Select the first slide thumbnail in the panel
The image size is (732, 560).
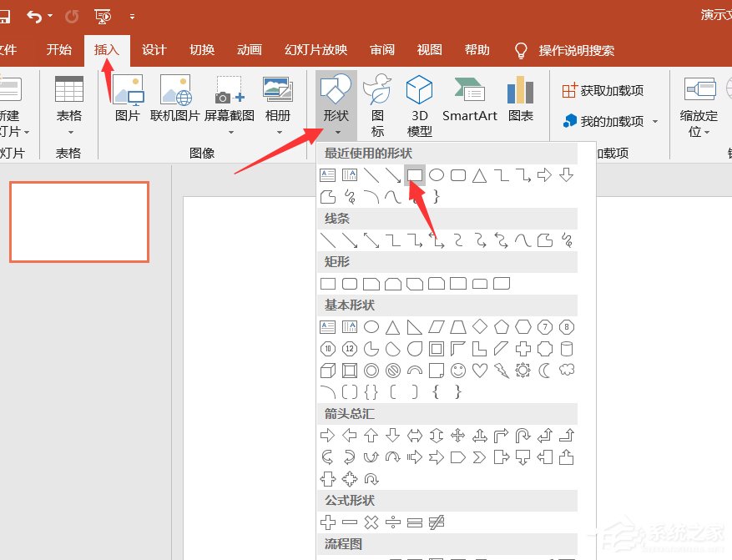(78, 222)
